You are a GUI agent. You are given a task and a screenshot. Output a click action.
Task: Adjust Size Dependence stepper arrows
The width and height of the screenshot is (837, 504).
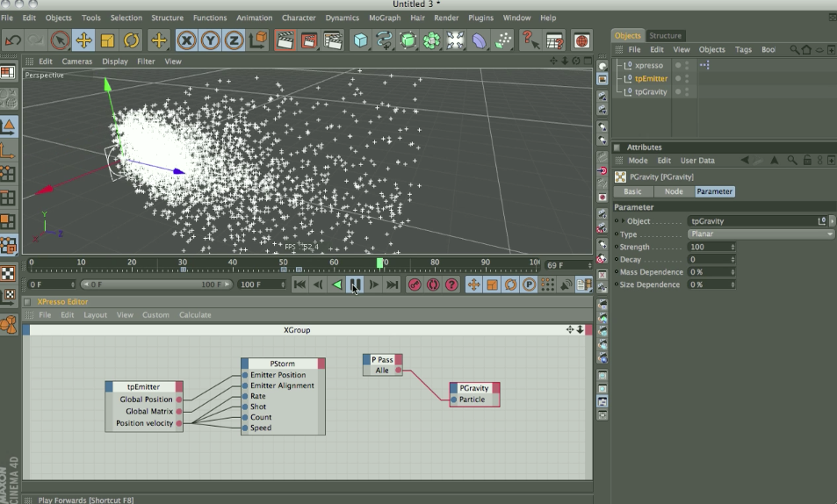point(732,284)
